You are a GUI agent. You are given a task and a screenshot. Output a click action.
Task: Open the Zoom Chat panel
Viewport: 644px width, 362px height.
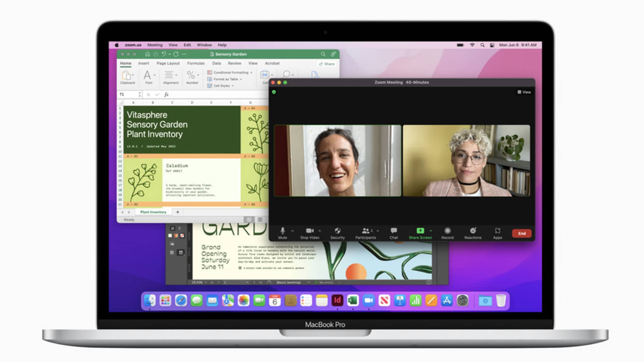[394, 233]
